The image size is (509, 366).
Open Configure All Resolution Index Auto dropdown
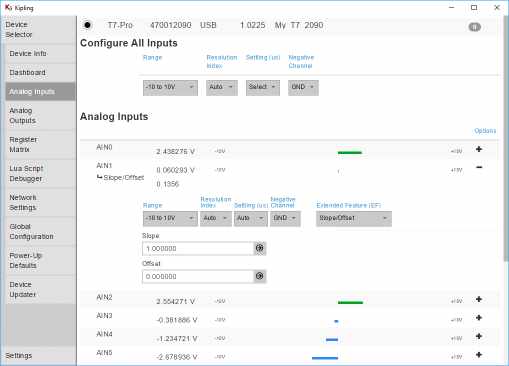pos(222,87)
